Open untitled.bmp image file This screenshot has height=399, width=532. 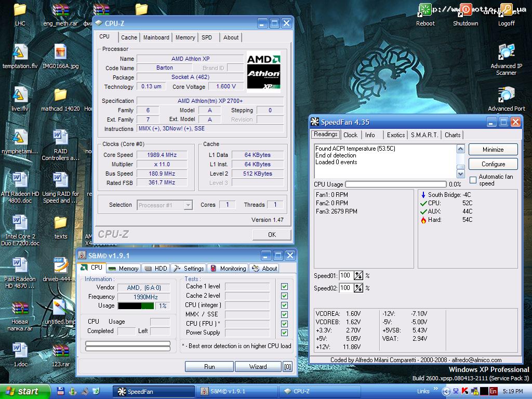60,312
